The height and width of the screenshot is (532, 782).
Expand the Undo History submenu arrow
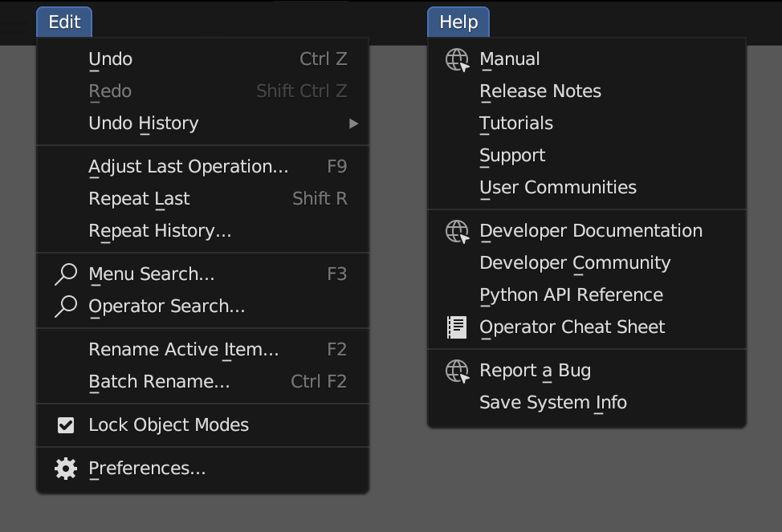tap(353, 123)
